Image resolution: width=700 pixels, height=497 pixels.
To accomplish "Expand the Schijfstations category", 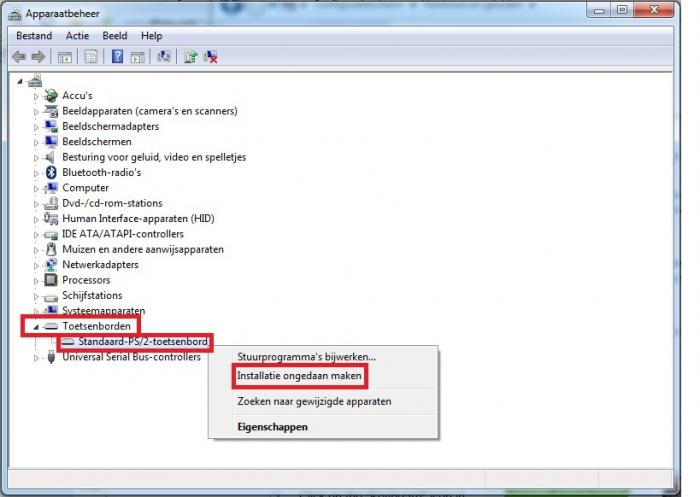I will click(36, 296).
